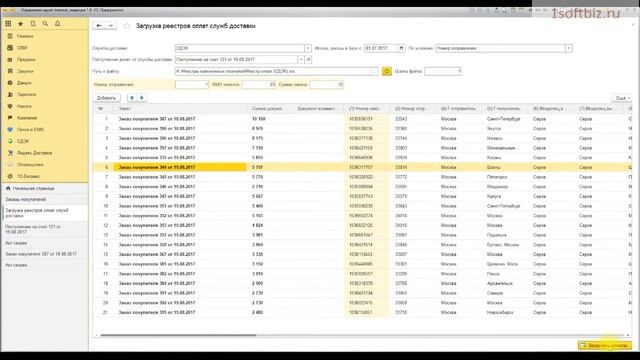Expand the По условию dropdown

click(x=569, y=48)
